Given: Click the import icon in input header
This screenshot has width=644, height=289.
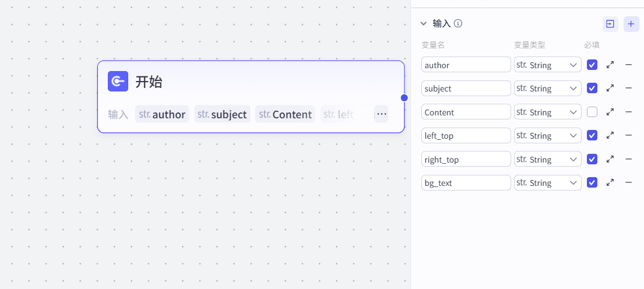Looking at the screenshot, I should [x=610, y=24].
